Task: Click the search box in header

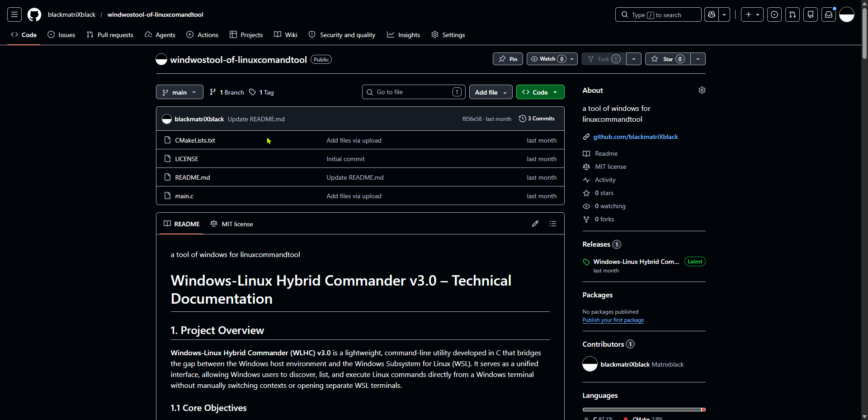Action: point(658,14)
